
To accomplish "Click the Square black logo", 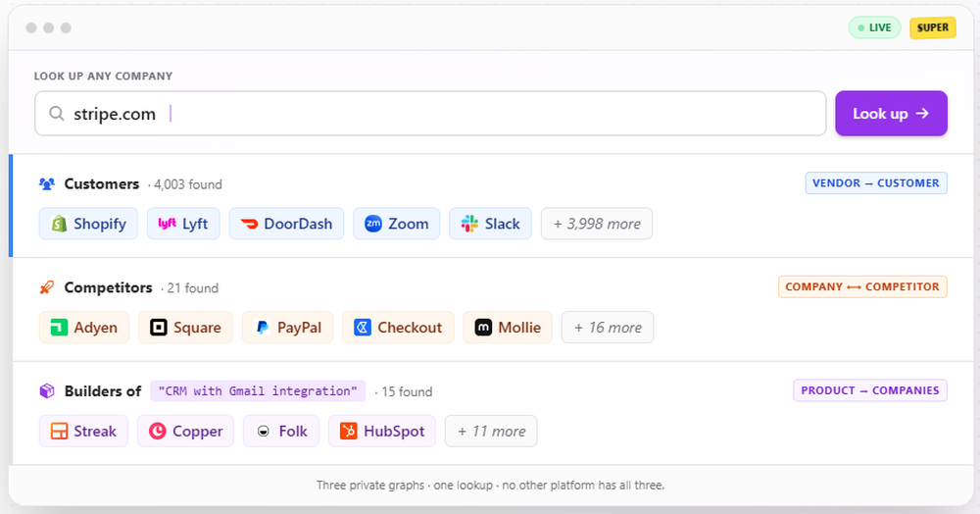I will [159, 328].
